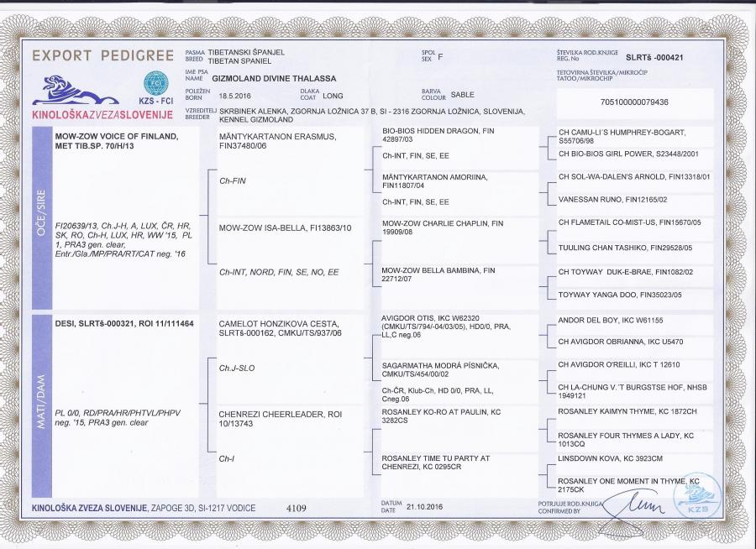Click Ch-INT, NORD, FIN, SE, NO, EE titles
756x549 pixels.
click(x=279, y=272)
